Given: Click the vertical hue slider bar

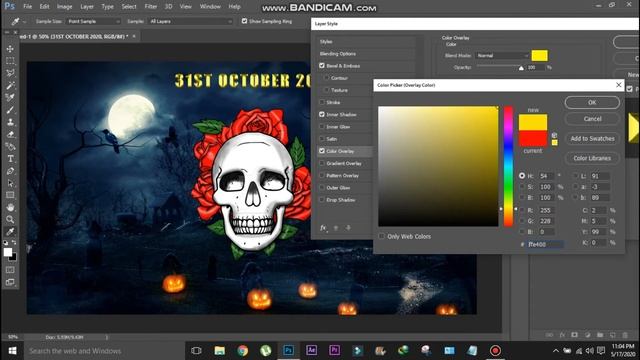Looking at the screenshot, I should (x=508, y=167).
